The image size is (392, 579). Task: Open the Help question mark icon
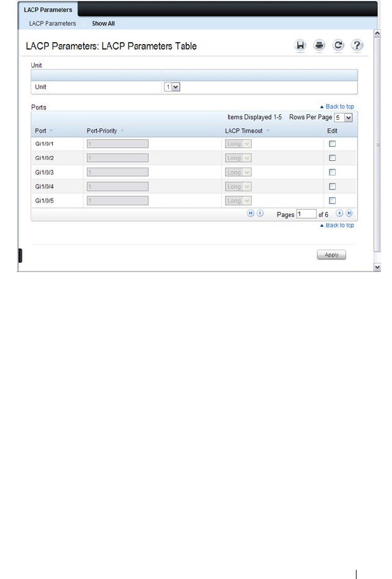[357, 45]
